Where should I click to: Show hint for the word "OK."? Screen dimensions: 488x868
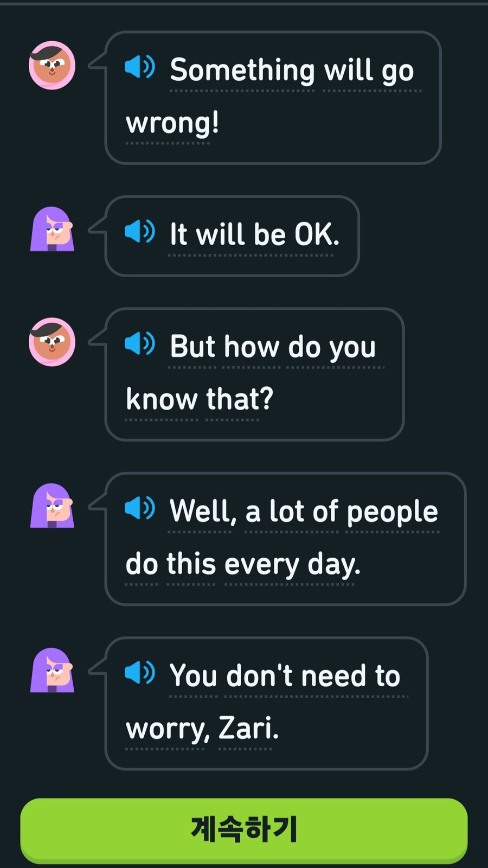[x=317, y=235]
